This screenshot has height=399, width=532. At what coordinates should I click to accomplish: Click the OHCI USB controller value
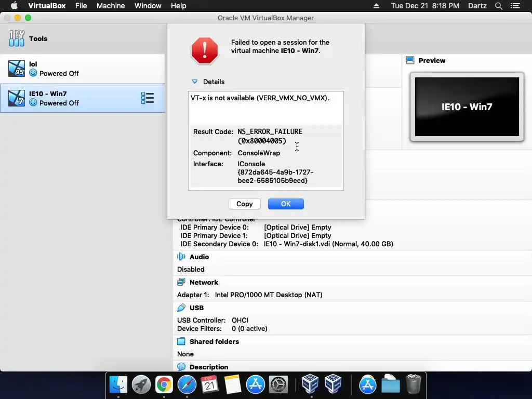click(240, 320)
